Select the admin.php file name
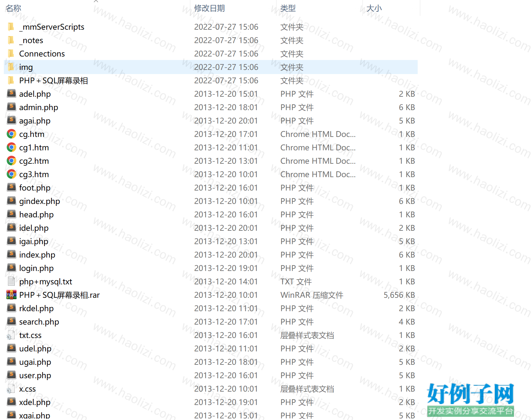 pyautogui.click(x=39, y=107)
